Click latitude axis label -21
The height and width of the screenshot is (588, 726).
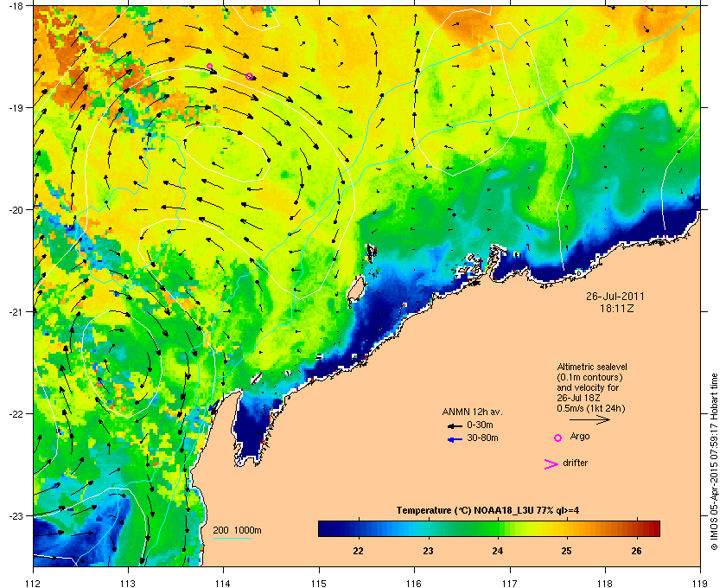pos(15,311)
